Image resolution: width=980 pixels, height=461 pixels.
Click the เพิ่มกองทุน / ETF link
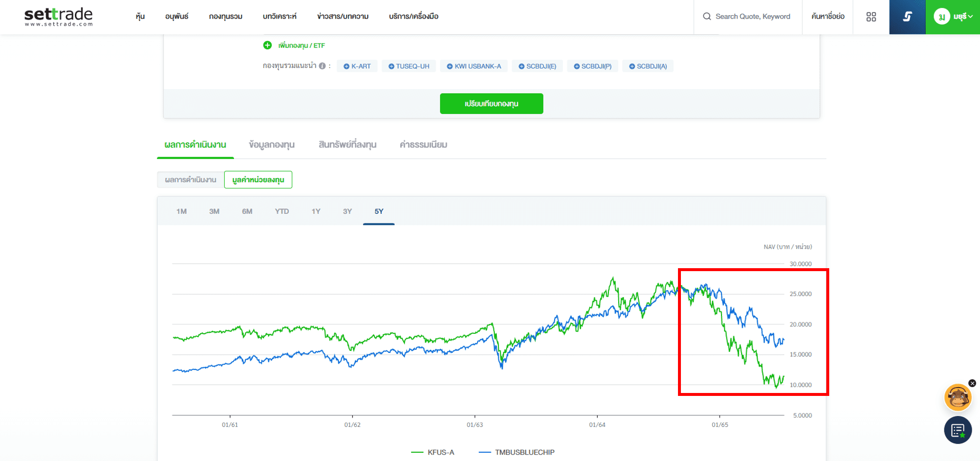(301, 45)
